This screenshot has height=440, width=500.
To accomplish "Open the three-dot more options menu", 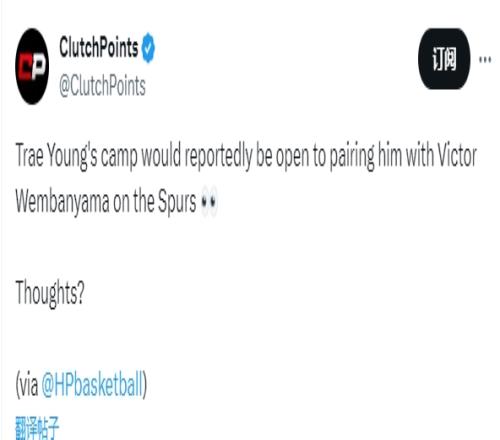I will tap(485, 59).
